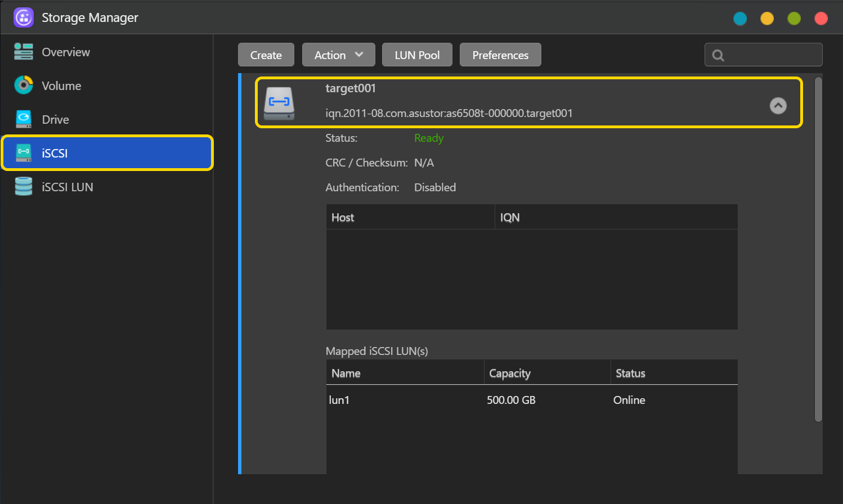Open the Overview section
This screenshot has width=843, height=504.
click(x=107, y=52)
